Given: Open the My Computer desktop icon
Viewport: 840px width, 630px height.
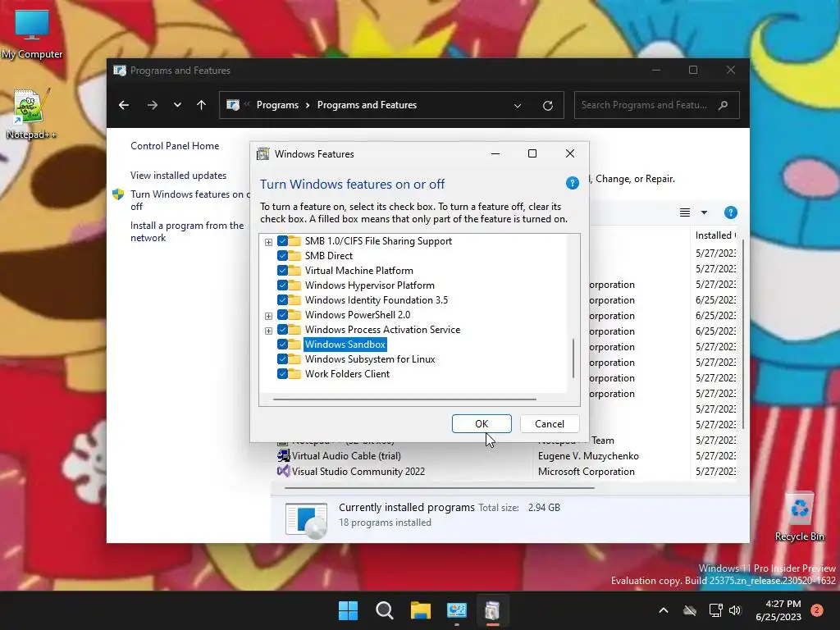Looking at the screenshot, I should click(x=32, y=34).
